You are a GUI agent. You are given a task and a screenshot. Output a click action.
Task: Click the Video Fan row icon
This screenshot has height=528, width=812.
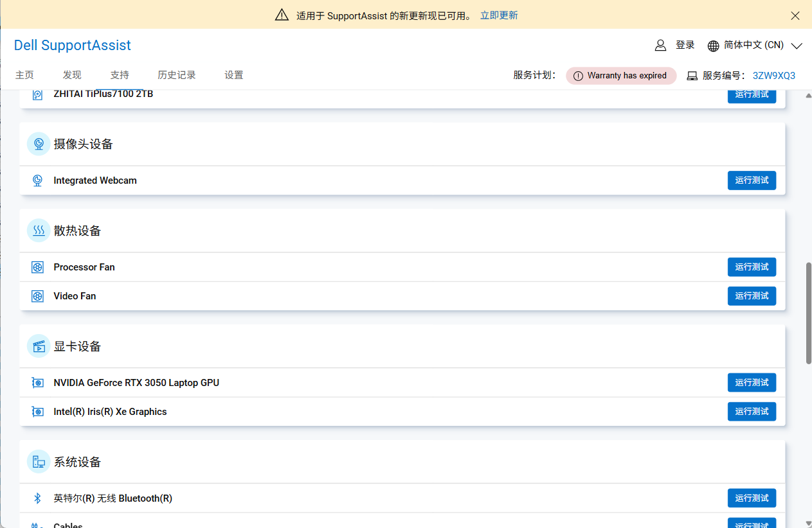pyautogui.click(x=38, y=296)
